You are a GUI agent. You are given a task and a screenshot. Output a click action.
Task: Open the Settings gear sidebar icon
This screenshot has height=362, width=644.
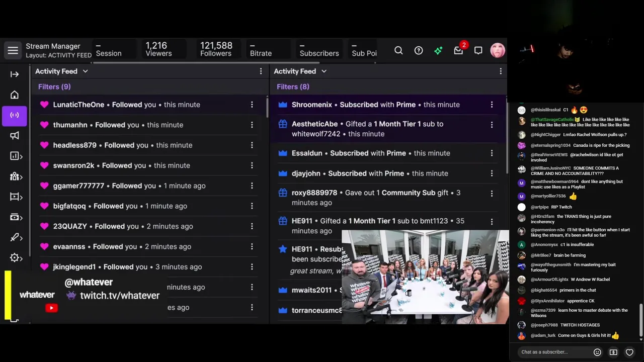point(16,258)
